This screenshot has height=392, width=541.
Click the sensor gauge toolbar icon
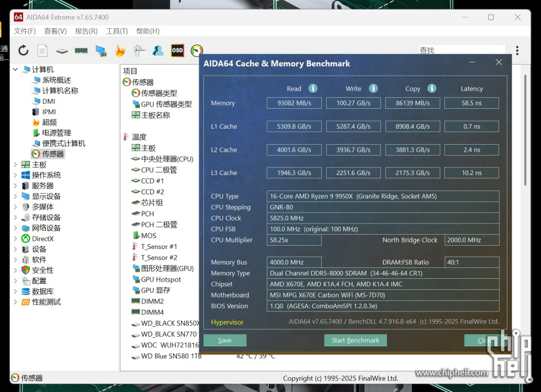(x=197, y=50)
